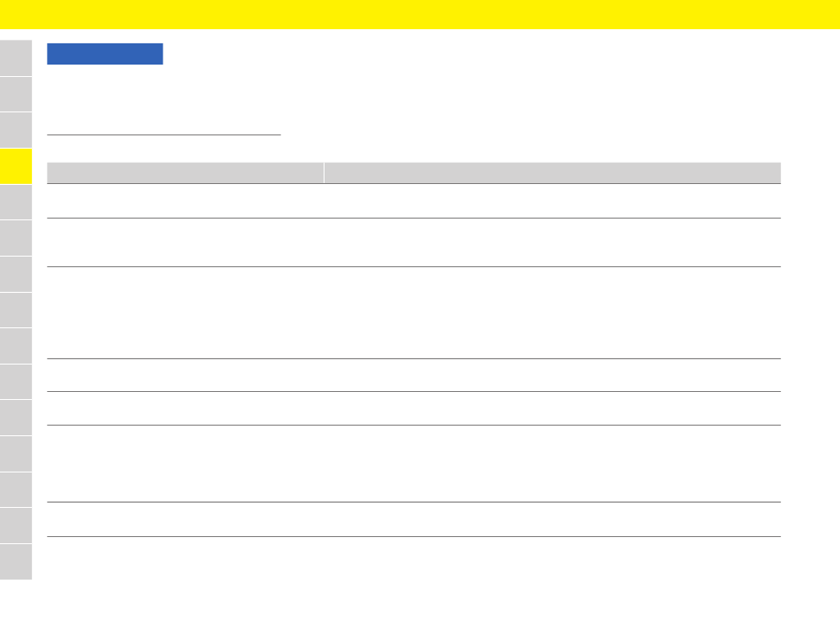Select the first table row below the header
The image size is (840, 622).
pyautogui.click(x=414, y=201)
